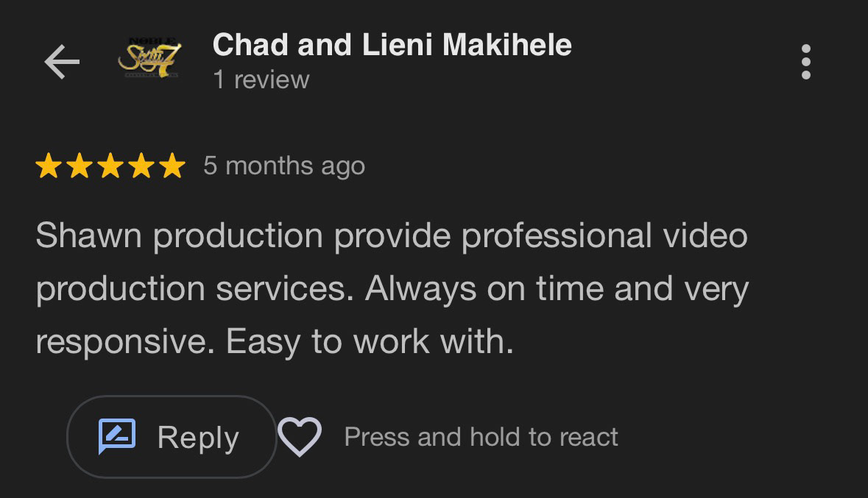The image size is (868, 498).
Task: Click the second gold rating star
Action: (x=80, y=166)
